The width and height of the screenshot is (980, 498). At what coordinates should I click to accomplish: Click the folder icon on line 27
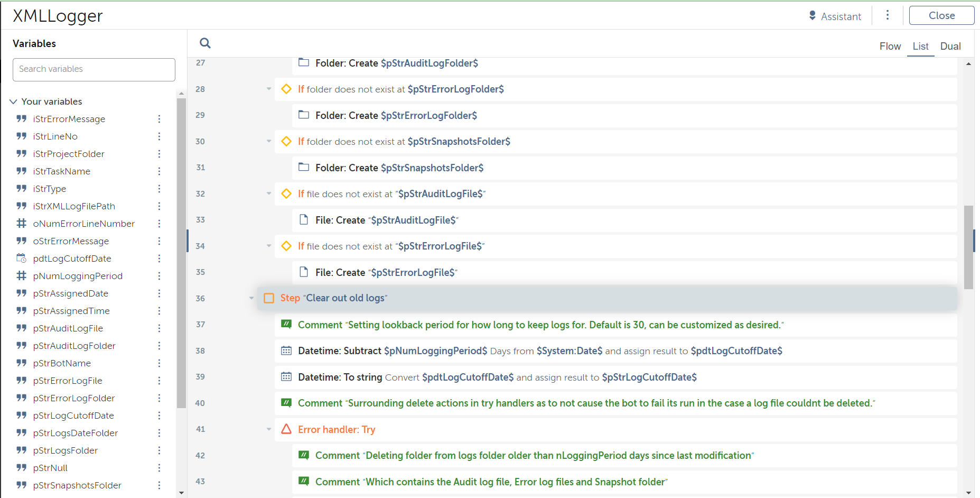pos(304,63)
